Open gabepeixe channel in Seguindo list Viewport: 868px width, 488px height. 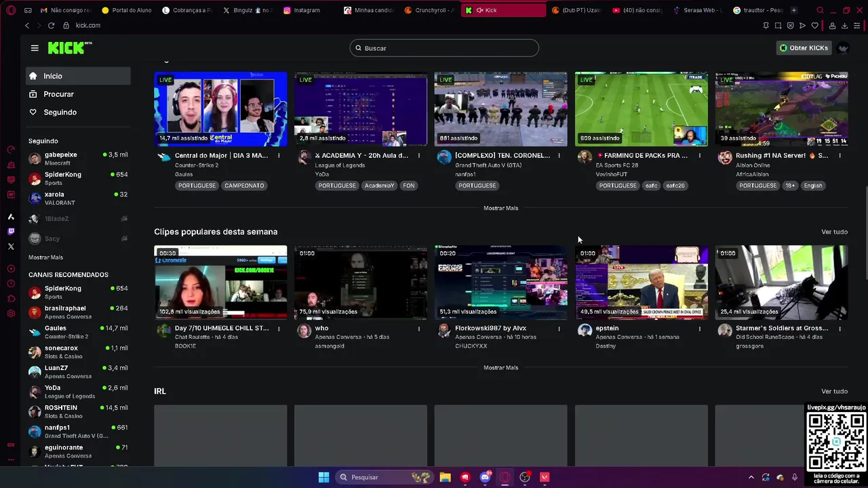[x=78, y=159]
